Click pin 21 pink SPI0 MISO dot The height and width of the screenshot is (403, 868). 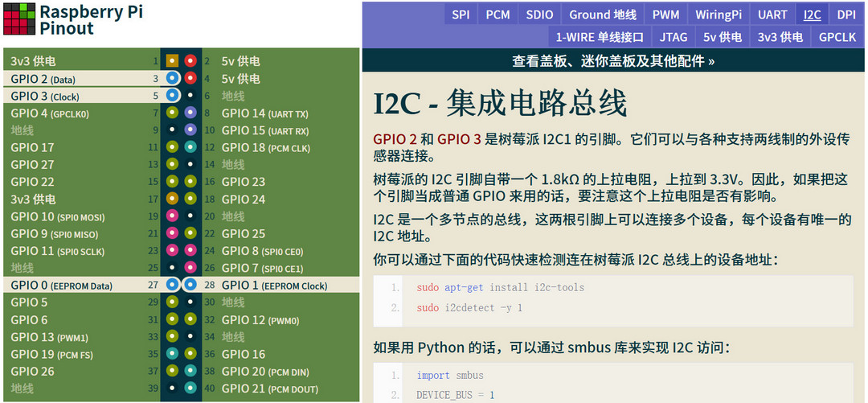coord(172,233)
